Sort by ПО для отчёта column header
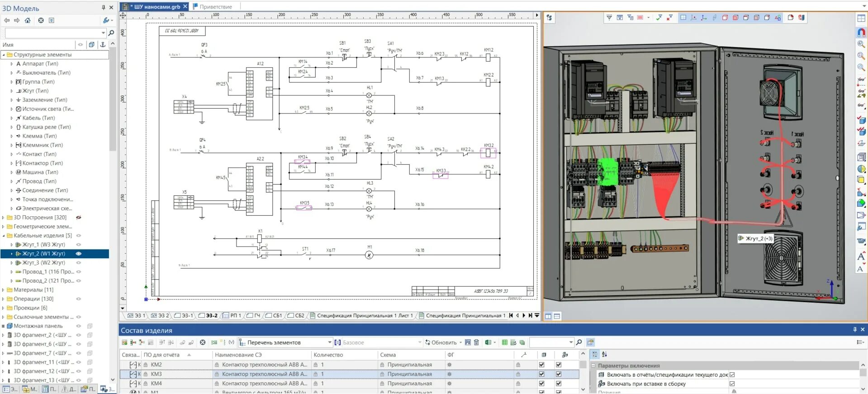Screen dimensions: 868x394 (x=176, y=355)
